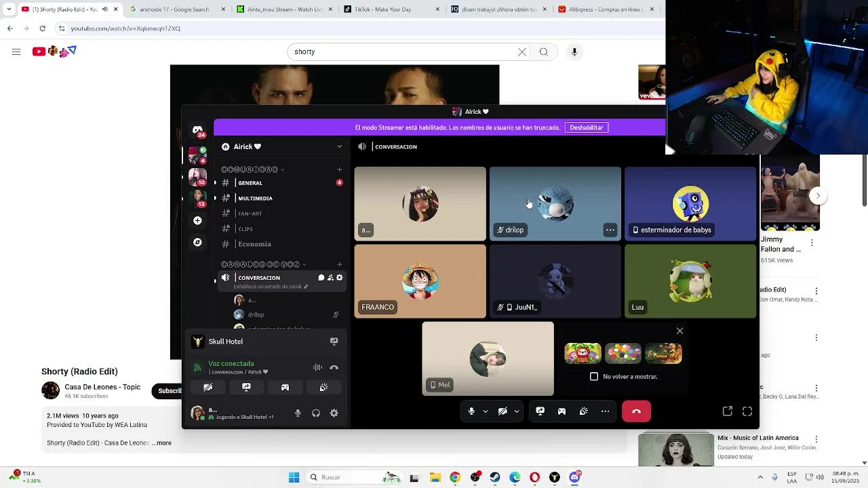
Task: Launch an activity from the call bar
Action: click(x=561, y=411)
